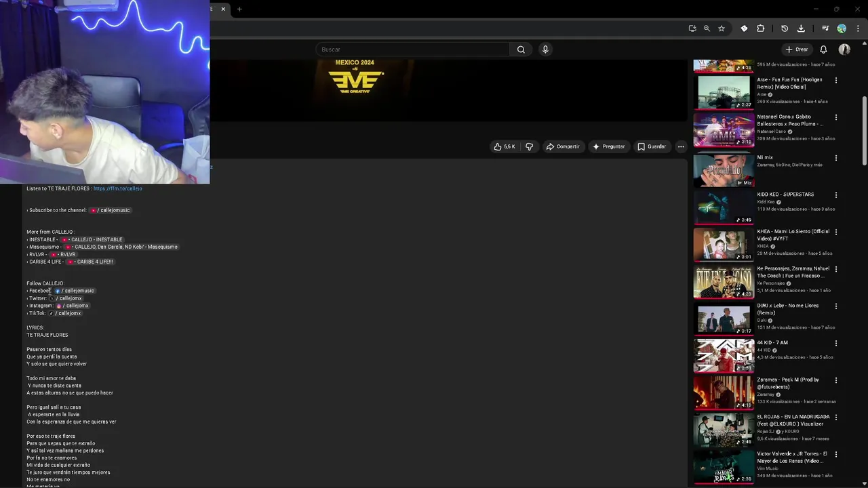The width and height of the screenshot is (868, 488).
Task: Open options menu for Victor Valverde video
Action: (835, 454)
